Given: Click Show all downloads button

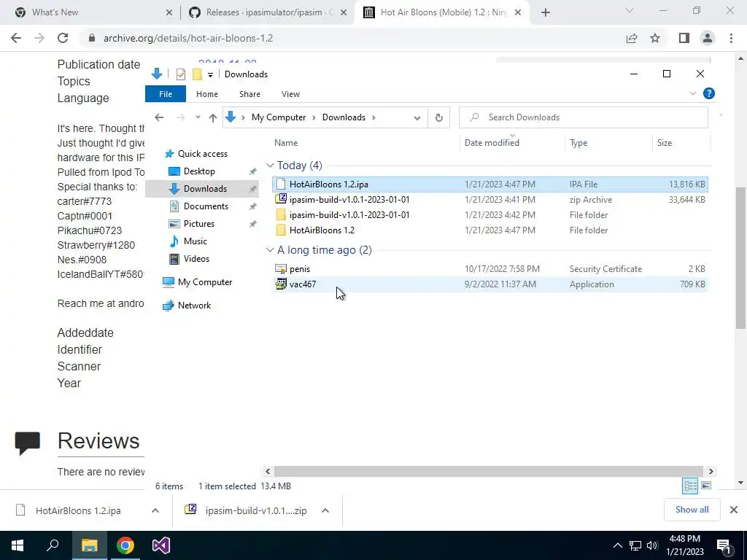Looking at the screenshot, I should (692, 510).
